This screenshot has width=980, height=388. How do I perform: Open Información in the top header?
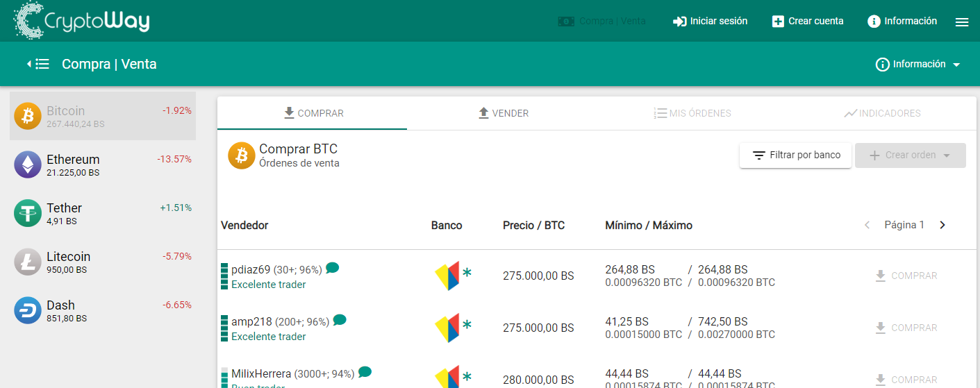point(902,22)
